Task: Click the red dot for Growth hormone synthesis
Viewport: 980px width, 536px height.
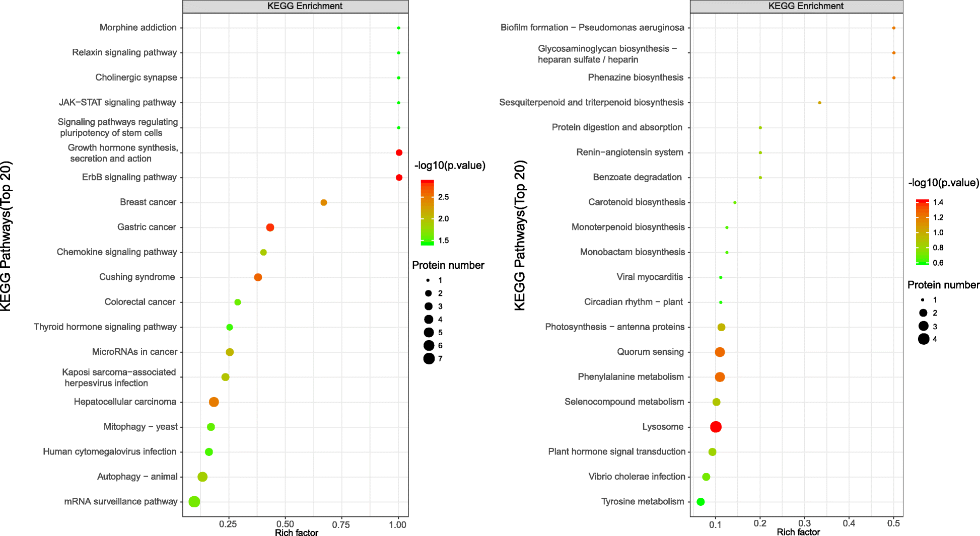Action: tap(399, 152)
